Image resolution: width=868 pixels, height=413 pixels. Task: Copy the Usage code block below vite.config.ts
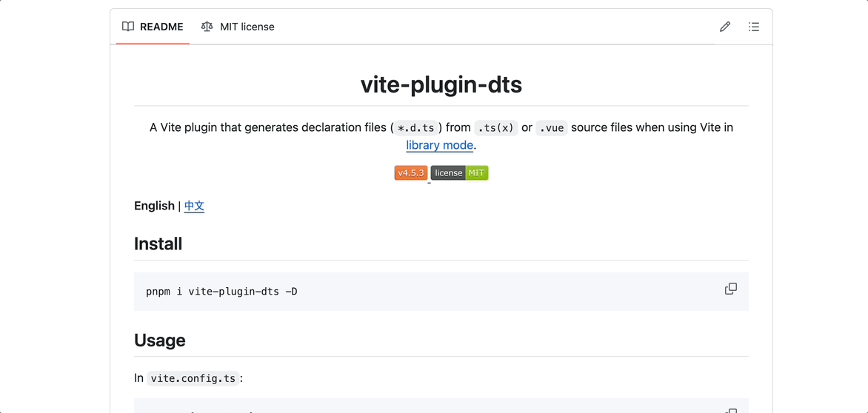point(731,410)
